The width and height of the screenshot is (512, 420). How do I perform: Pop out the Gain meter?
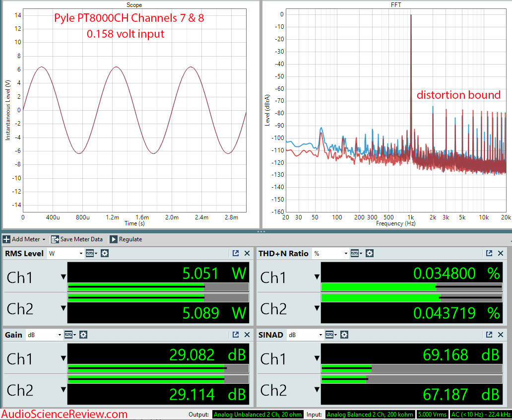[x=236, y=335]
